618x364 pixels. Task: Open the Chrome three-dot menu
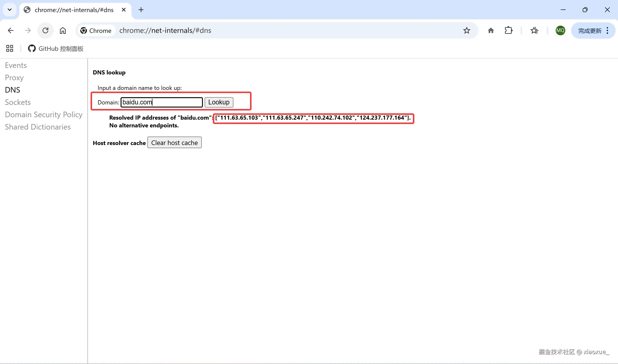[x=607, y=30]
